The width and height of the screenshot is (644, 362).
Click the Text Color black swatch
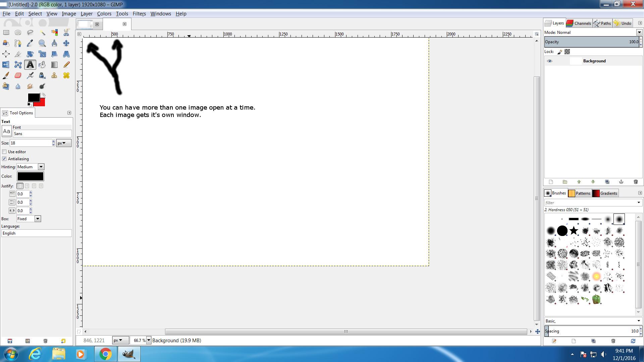(30, 176)
